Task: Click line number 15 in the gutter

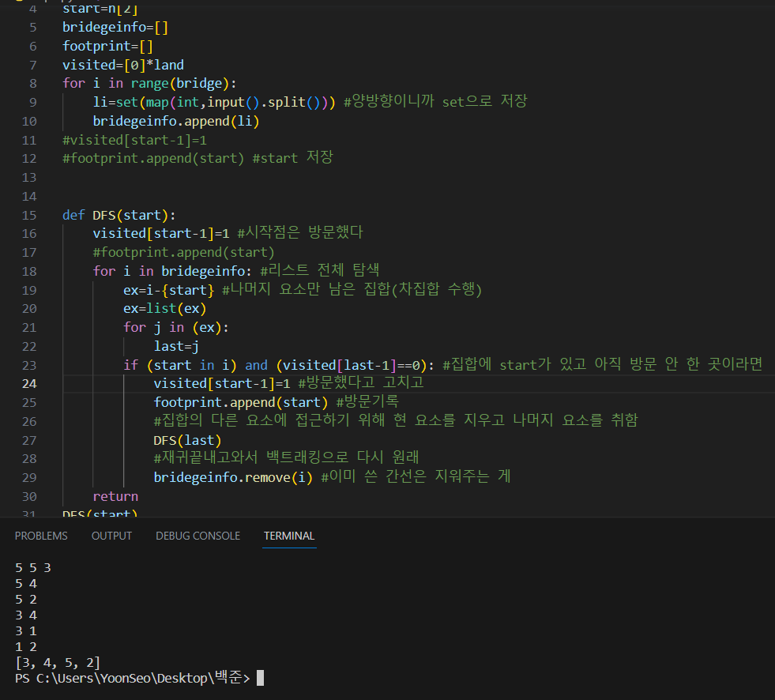Action: pyautogui.click(x=29, y=215)
